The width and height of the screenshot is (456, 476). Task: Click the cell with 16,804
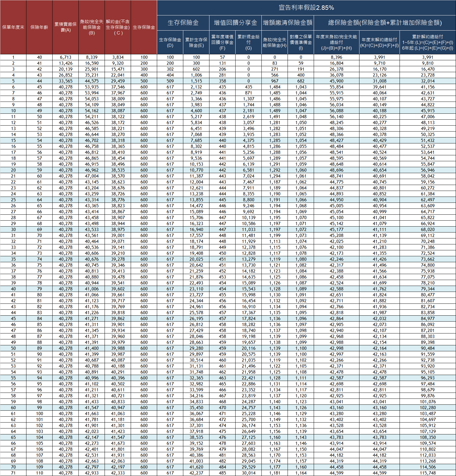point(336,63)
